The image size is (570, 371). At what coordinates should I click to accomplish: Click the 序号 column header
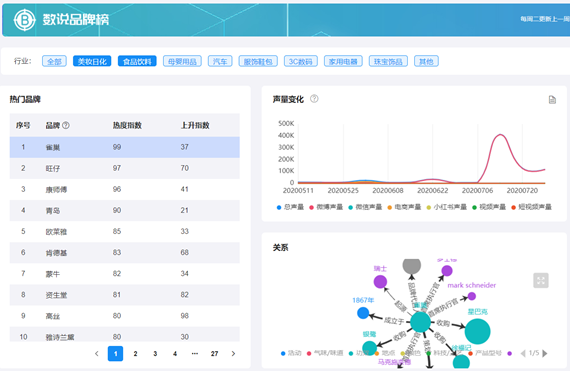23,125
